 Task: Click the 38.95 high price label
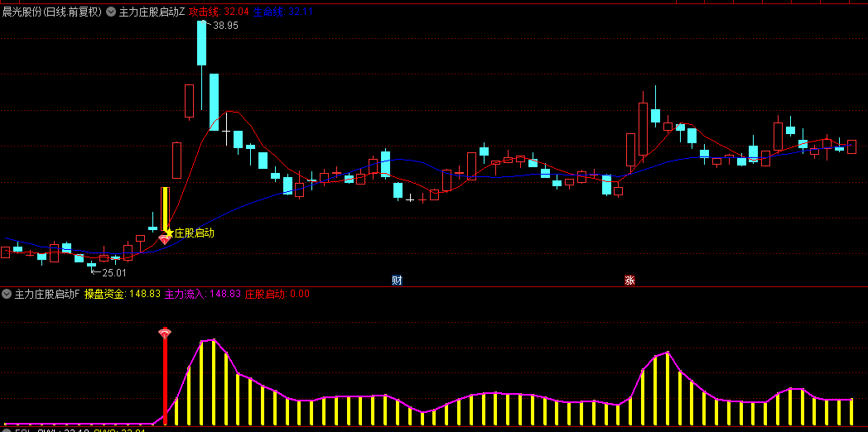225,25
